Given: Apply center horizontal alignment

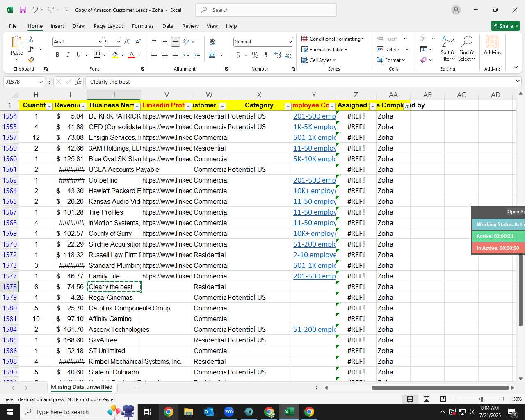Looking at the screenshot, I should pyautogui.click(x=164, y=55).
